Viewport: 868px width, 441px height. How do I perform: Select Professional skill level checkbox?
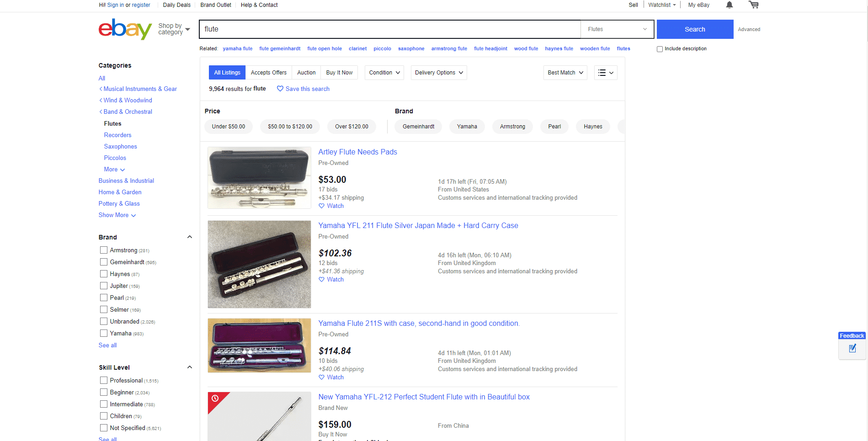pyautogui.click(x=104, y=380)
